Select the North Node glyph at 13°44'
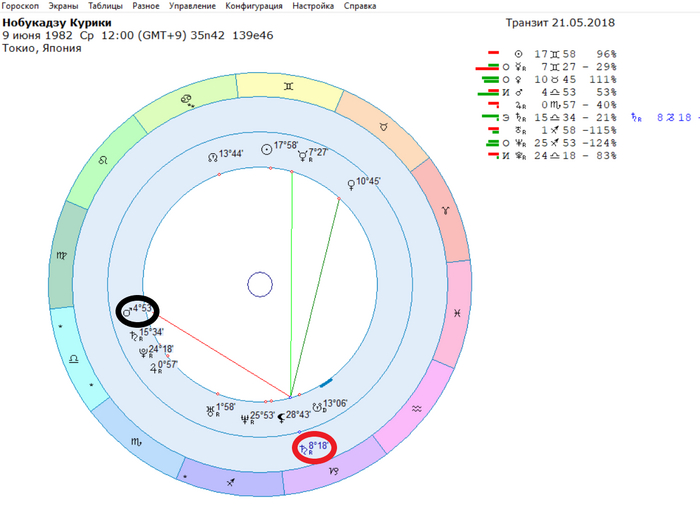Viewport: 700px width, 510px height. click(x=213, y=157)
